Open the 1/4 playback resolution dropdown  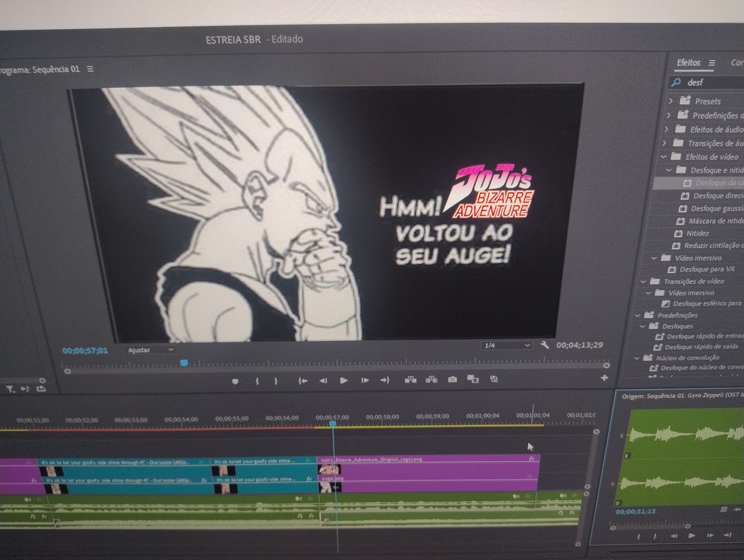(x=508, y=345)
